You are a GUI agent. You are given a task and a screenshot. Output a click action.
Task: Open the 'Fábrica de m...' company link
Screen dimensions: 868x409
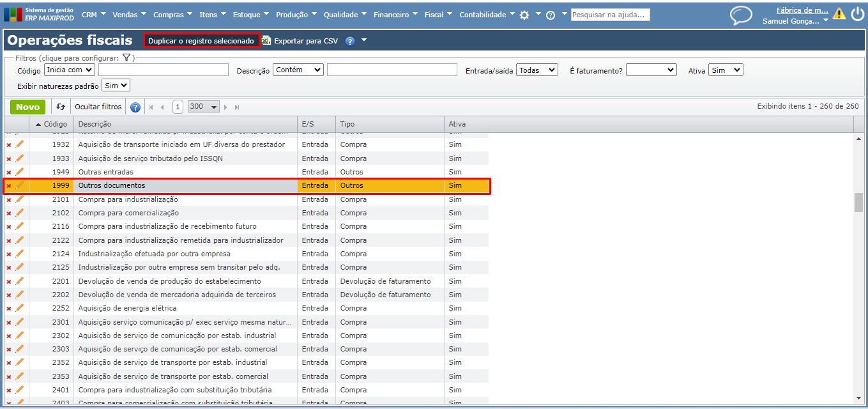point(802,10)
